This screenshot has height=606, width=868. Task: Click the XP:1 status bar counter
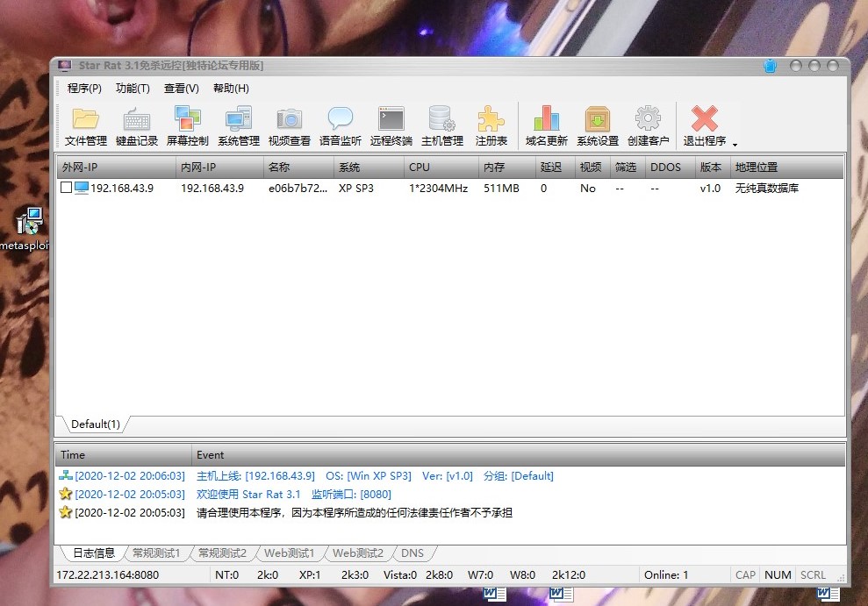coord(310,575)
